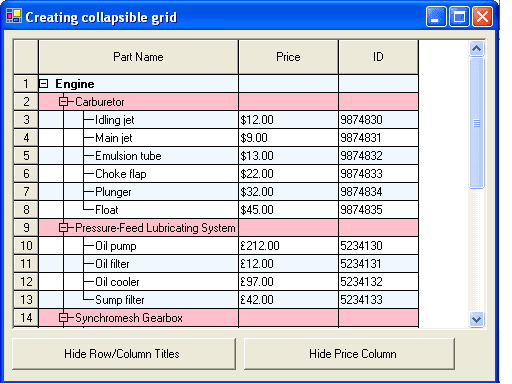Collapse the Carburetor group

(63, 102)
